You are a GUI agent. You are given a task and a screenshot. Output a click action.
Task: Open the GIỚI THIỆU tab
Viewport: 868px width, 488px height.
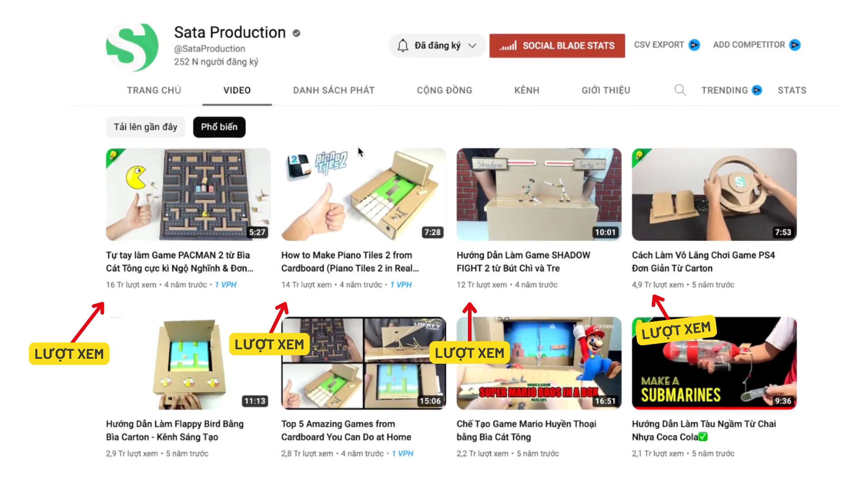[606, 90]
